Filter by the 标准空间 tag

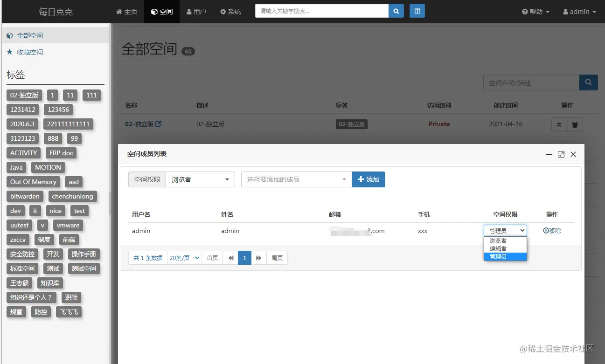(22, 268)
